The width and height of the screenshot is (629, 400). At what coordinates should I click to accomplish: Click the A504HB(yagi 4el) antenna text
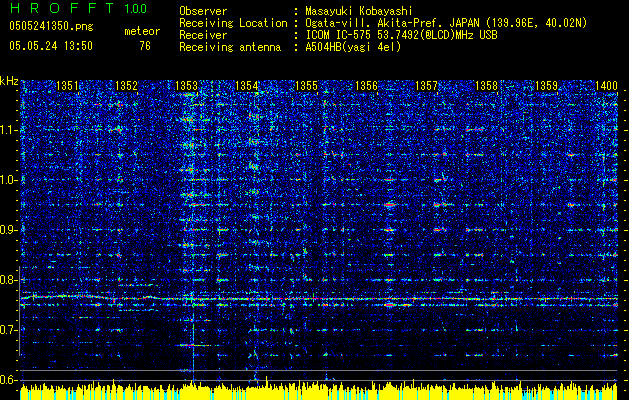point(353,47)
